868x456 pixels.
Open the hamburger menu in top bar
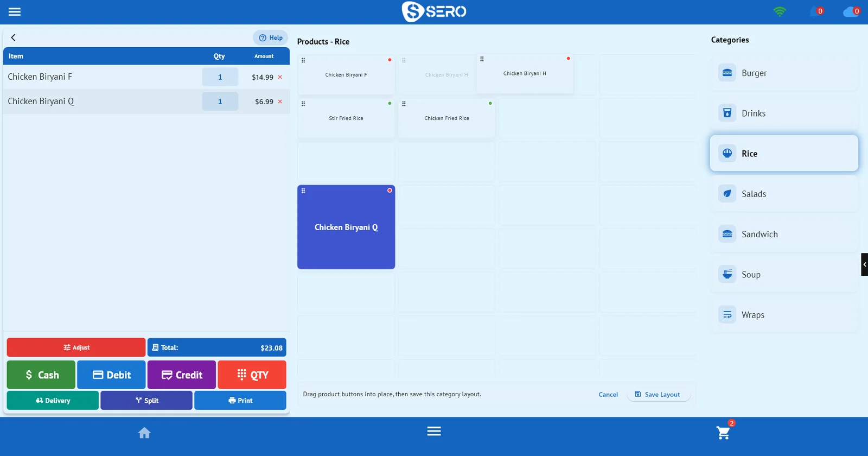pos(15,11)
